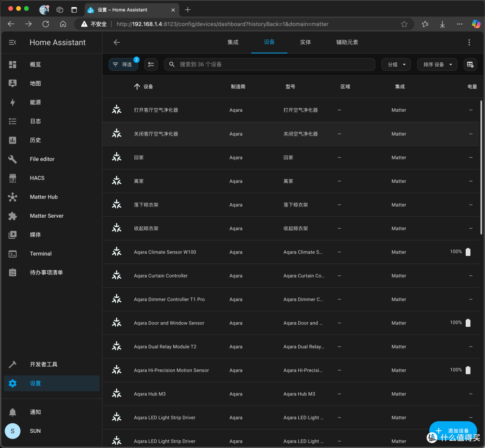Open Terminal from sidebar
The width and height of the screenshot is (485, 448).
click(51, 254)
